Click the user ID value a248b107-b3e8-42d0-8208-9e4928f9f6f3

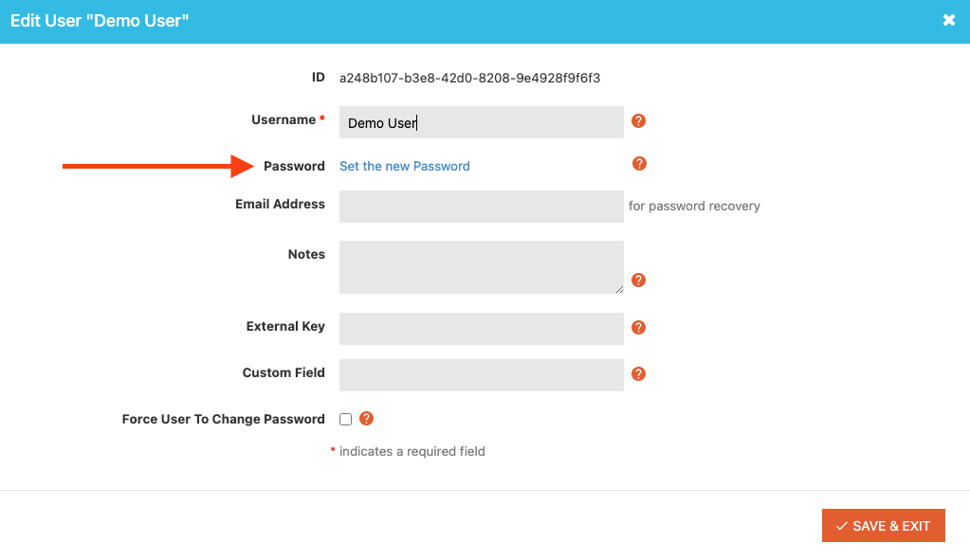coord(469,78)
